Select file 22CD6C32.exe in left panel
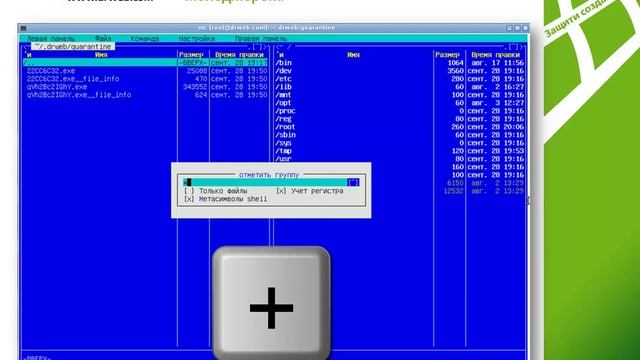The image size is (640, 360). 51,71
